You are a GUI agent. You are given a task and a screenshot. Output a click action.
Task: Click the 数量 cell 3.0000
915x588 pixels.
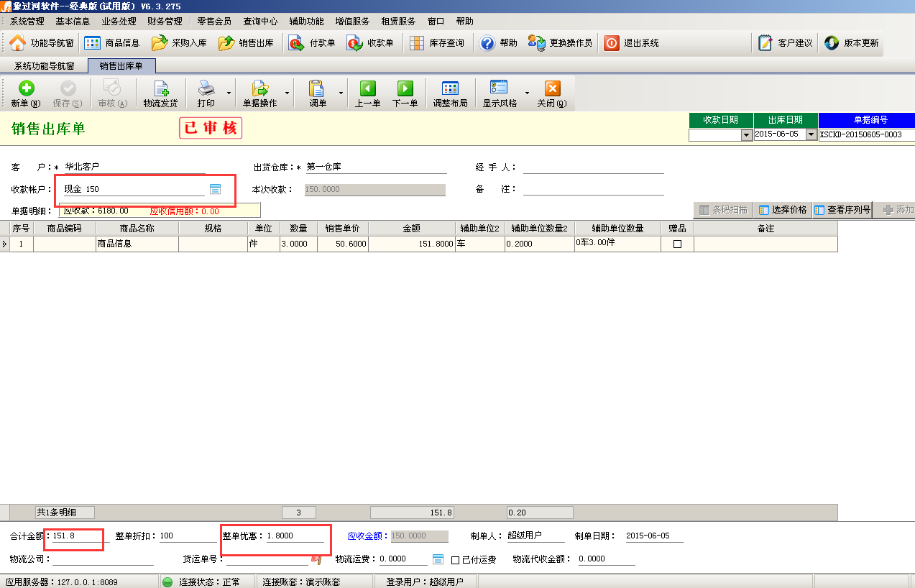tap(298, 244)
